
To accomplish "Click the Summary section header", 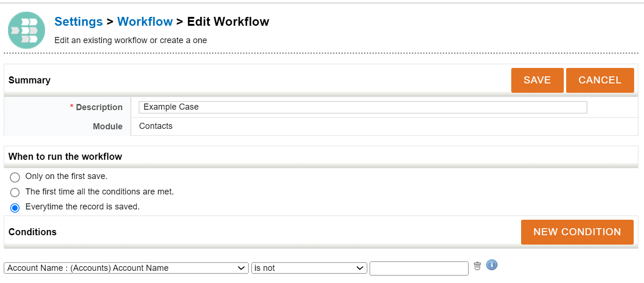I will click(30, 80).
